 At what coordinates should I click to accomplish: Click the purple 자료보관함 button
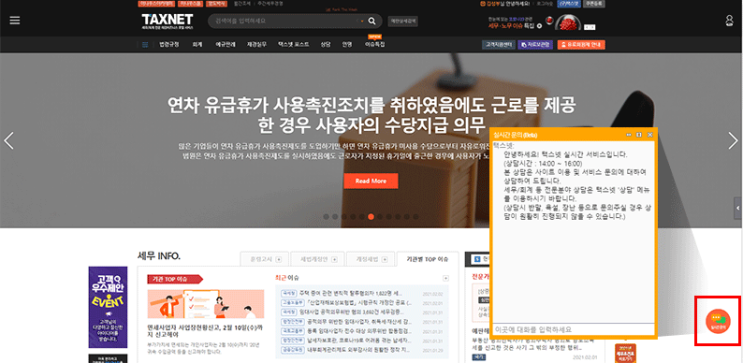[535, 45]
